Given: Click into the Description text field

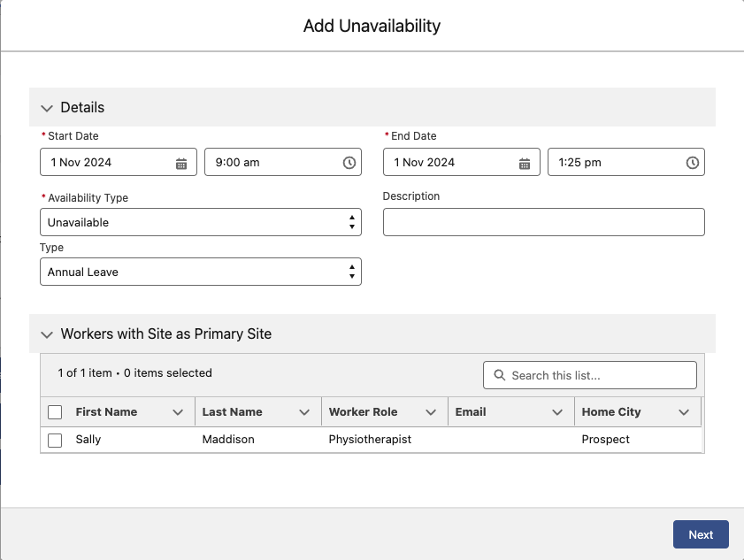Looking at the screenshot, I should 543,223.
